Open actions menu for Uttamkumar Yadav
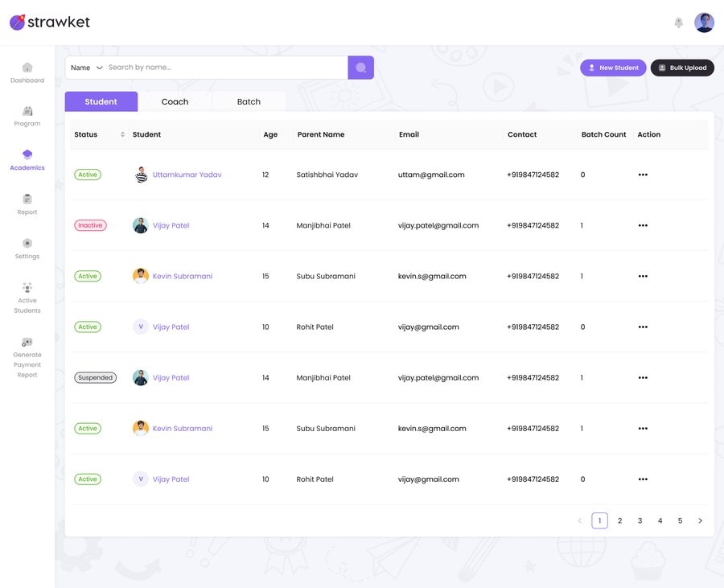This screenshot has height=588, width=724. click(x=643, y=175)
